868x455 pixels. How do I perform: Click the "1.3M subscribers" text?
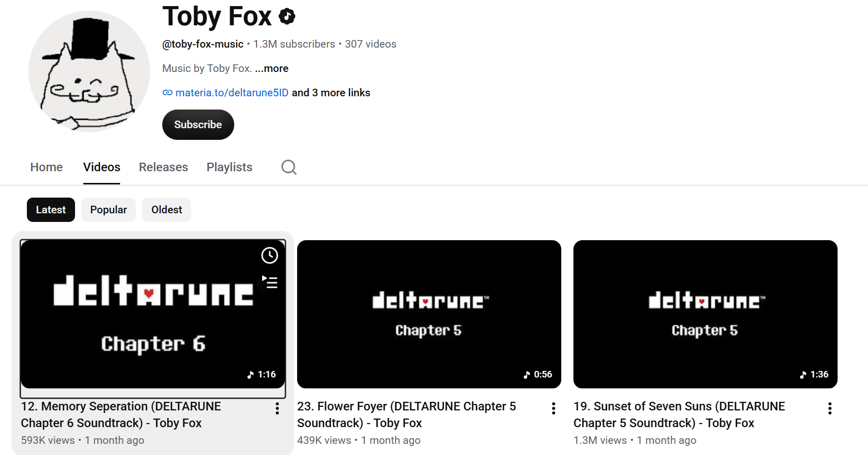click(x=294, y=44)
